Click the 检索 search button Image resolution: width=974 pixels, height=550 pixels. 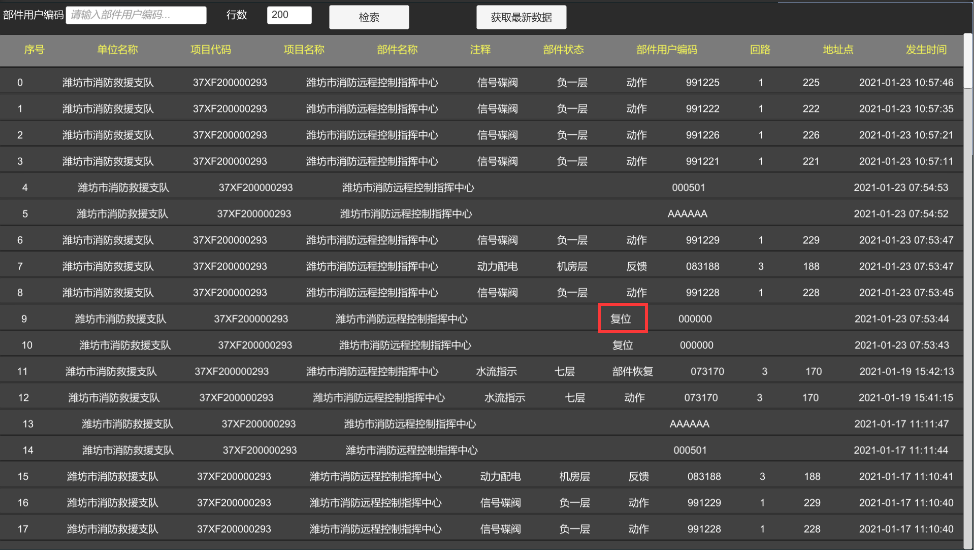click(369, 17)
